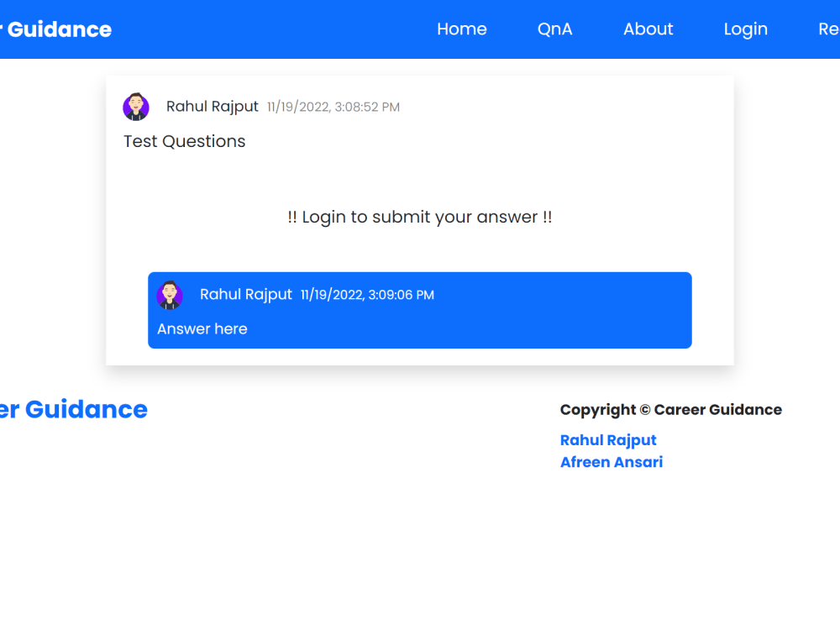The height and width of the screenshot is (630, 840).
Task: Click the answer author's avatar icon
Action: click(x=170, y=295)
